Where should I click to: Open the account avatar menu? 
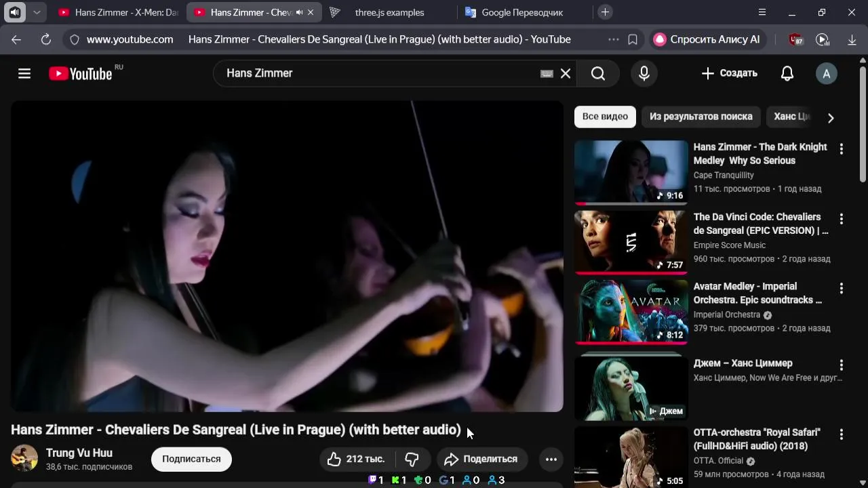[826, 73]
